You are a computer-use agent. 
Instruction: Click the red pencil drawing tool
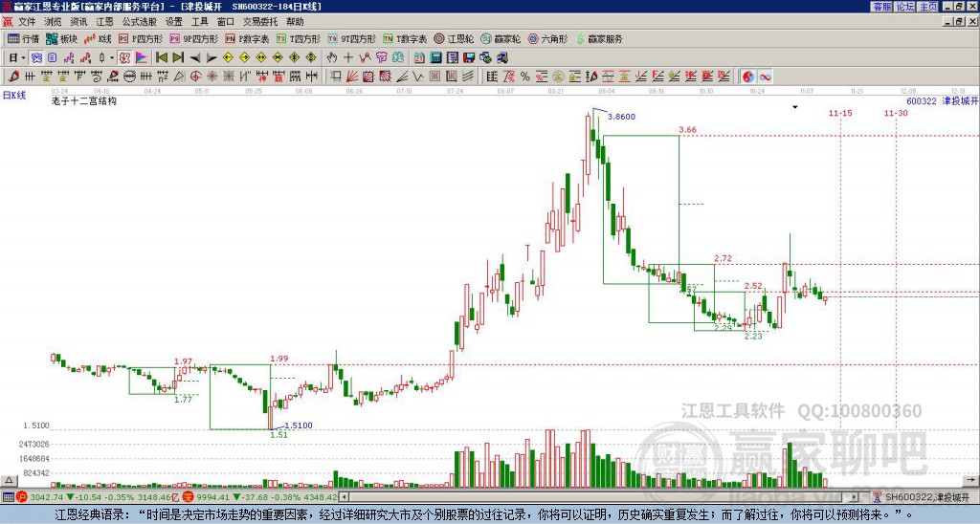point(13,76)
